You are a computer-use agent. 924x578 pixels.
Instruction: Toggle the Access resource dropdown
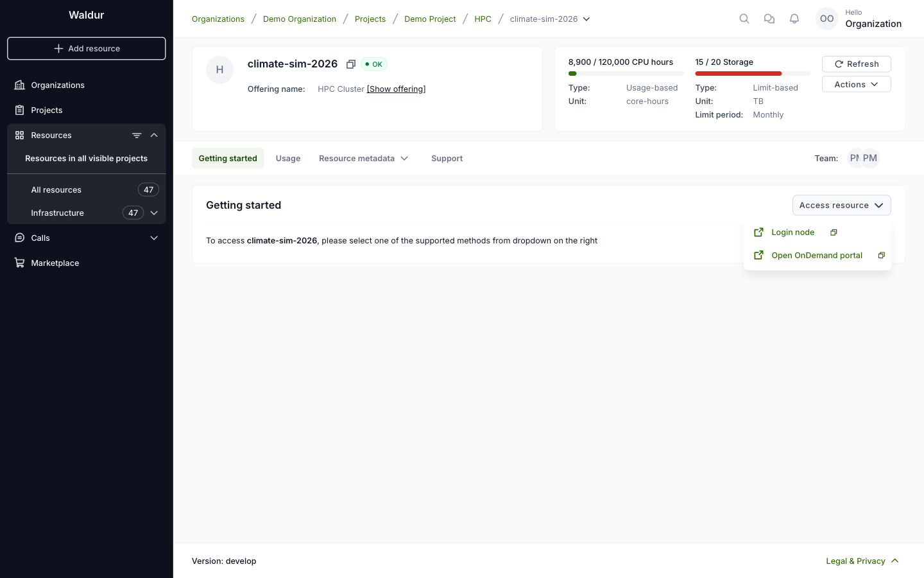[x=842, y=206]
